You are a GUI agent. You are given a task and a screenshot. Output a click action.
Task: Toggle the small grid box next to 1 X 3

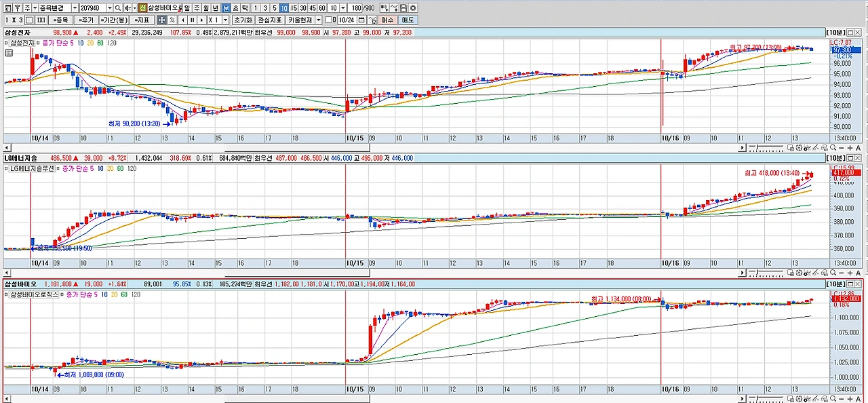pos(29,20)
